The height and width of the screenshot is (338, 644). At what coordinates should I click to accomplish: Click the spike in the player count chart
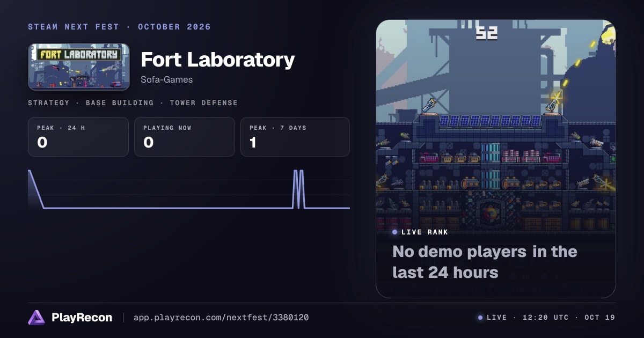pos(298,189)
